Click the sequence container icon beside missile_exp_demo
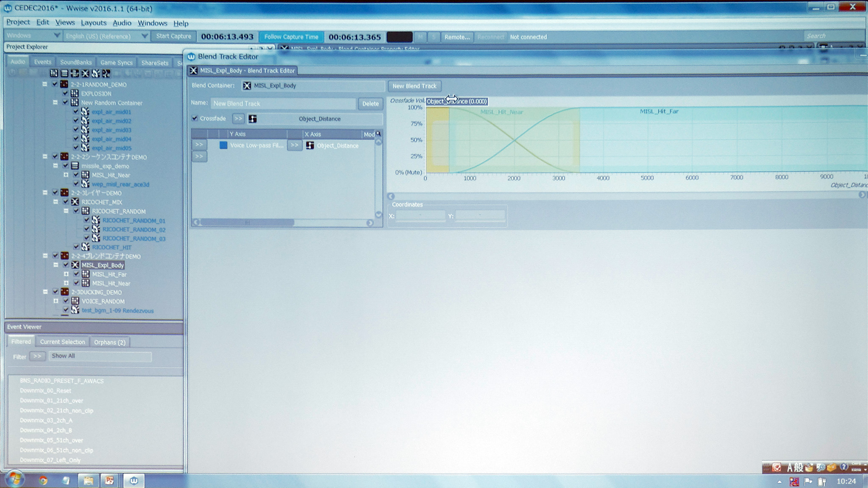Image resolution: width=868 pixels, height=488 pixels. click(x=75, y=166)
